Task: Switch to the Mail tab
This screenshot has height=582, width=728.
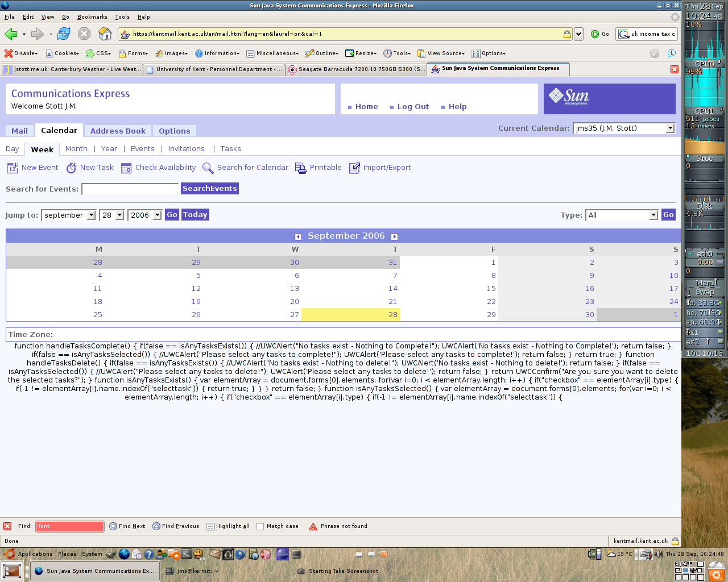Action: (x=19, y=131)
